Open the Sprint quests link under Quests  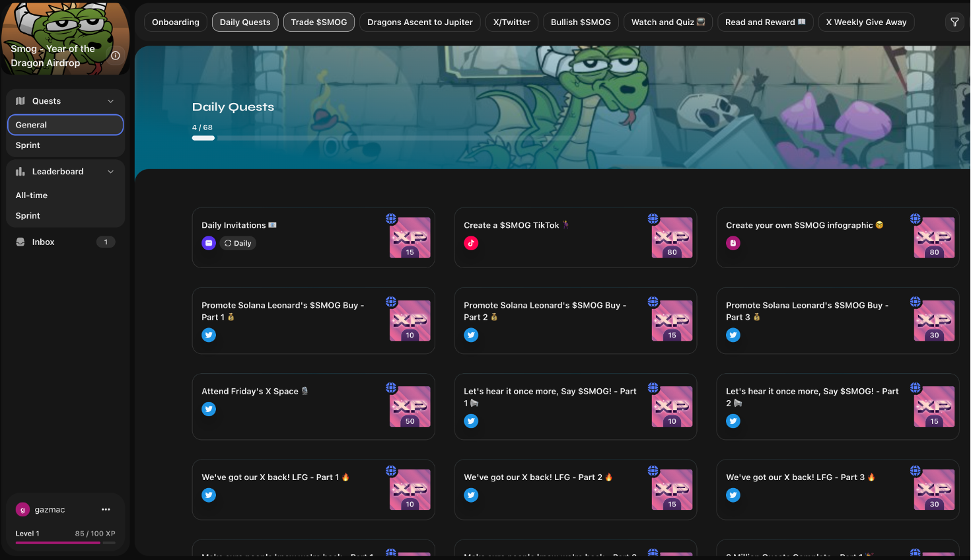(28, 145)
